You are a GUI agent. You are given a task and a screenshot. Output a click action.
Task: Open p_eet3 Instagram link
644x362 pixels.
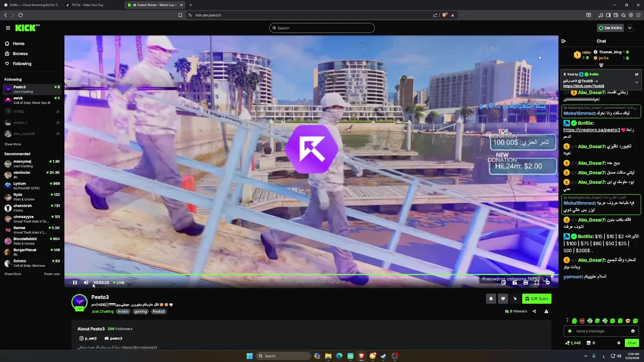pyautogui.click(x=88, y=338)
